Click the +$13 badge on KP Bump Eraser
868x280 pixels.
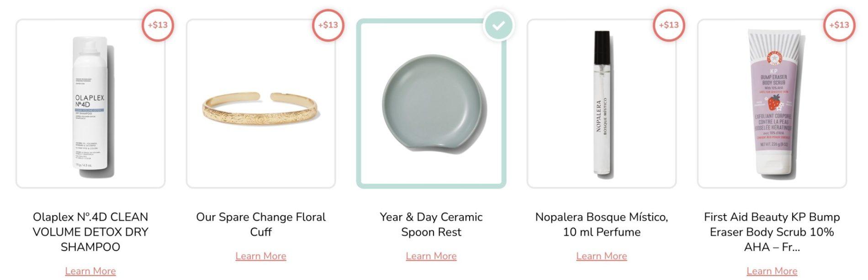[839, 25]
